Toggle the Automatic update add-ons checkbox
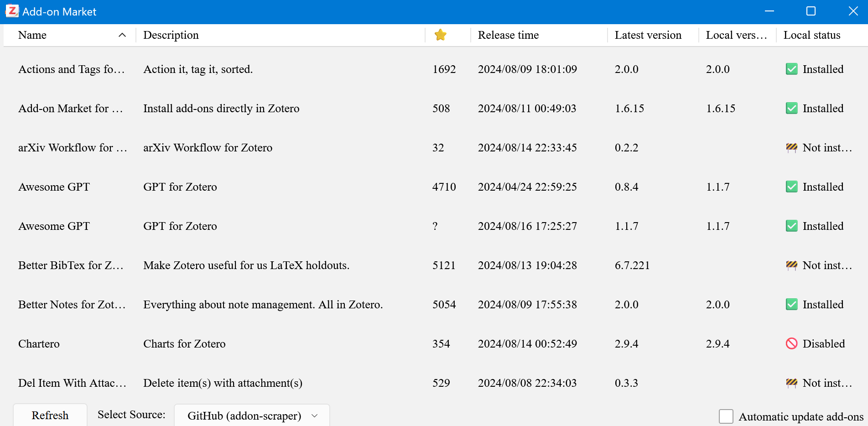Viewport: 868px width, 426px height. pos(726,416)
